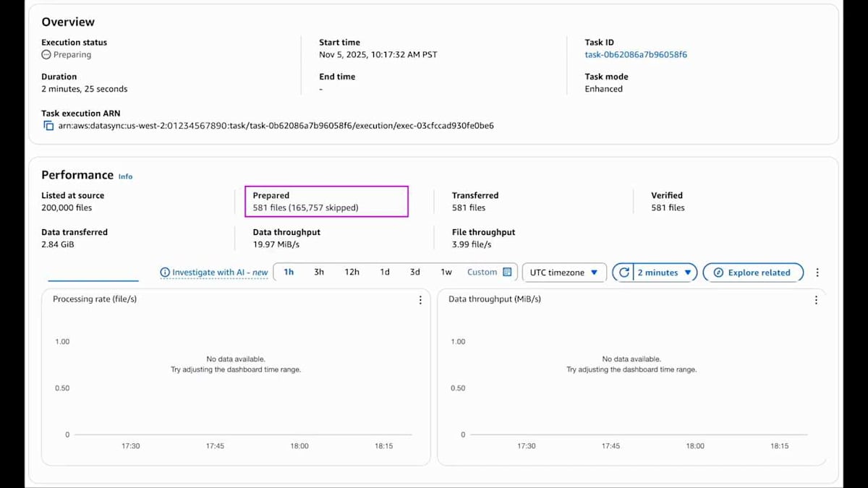Select the 3h time range
868x488 pixels.
coord(319,273)
